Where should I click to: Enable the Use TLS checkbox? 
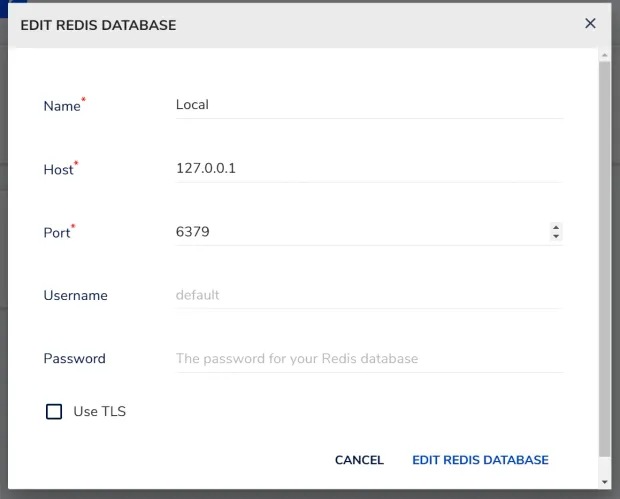(54, 411)
